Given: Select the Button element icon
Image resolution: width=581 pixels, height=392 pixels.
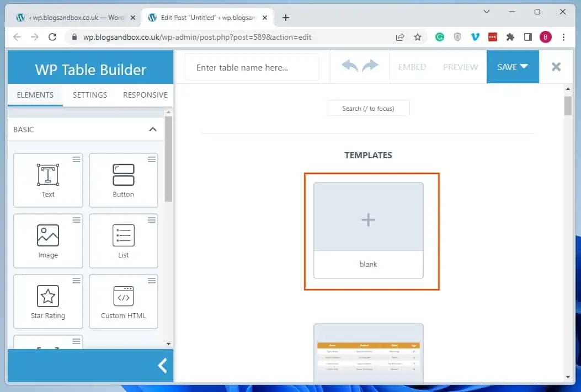Looking at the screenshot, I should [x=124, y=175].
